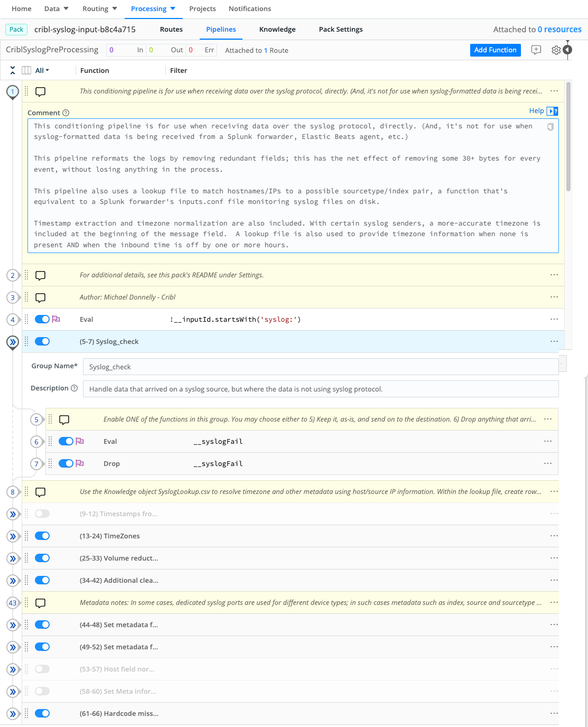Click the copy icon inside the comment text box
Viewport: 588px width, 727px height.
tap(550, 127)
